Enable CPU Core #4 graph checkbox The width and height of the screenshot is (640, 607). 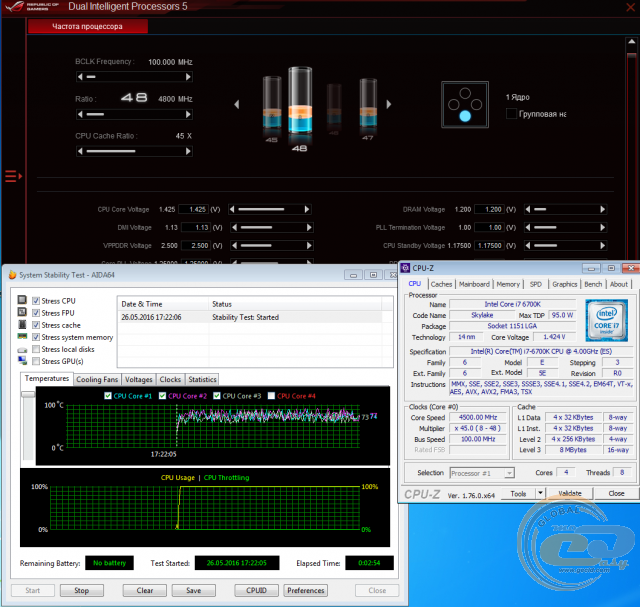271,396
